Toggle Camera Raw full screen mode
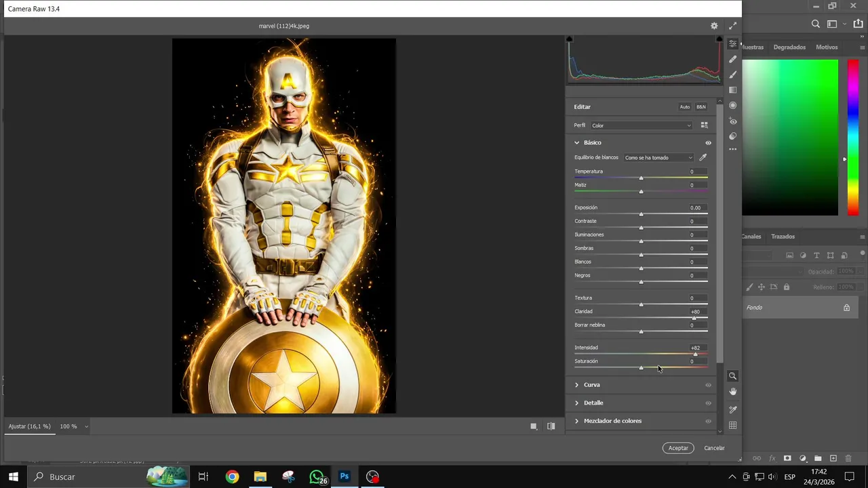This screenshot has height=488, width=868. coord(732,26)
